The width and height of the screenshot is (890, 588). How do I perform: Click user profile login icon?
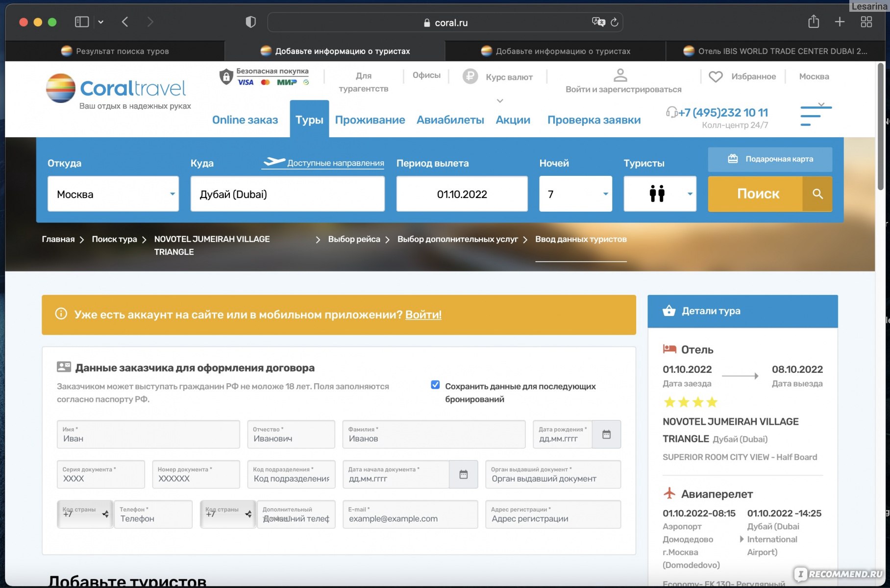[x=620, y=75]
